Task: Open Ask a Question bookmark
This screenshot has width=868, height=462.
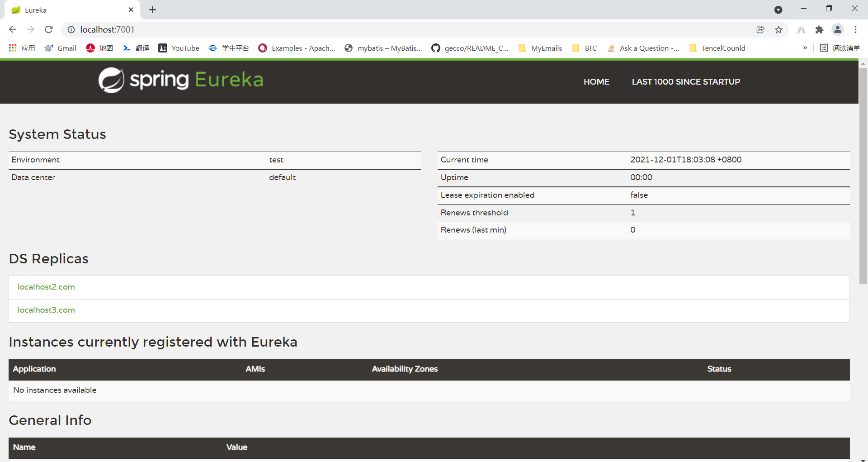Action: pyautogui.click(x=643, y=48)
